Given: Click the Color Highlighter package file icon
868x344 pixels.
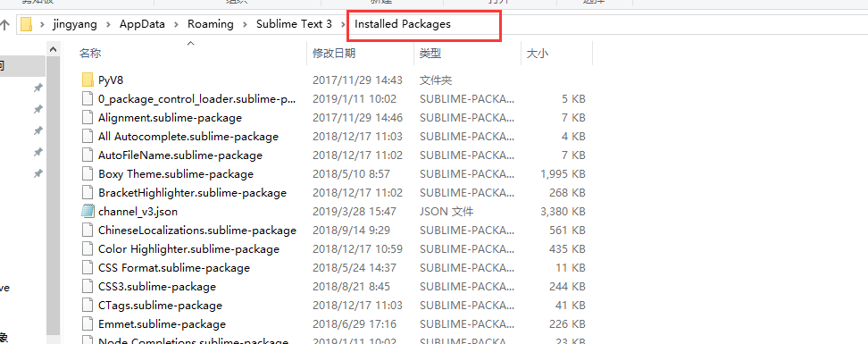Looking at the screenshot, I should pyautogui.click(x=88, y=248).
